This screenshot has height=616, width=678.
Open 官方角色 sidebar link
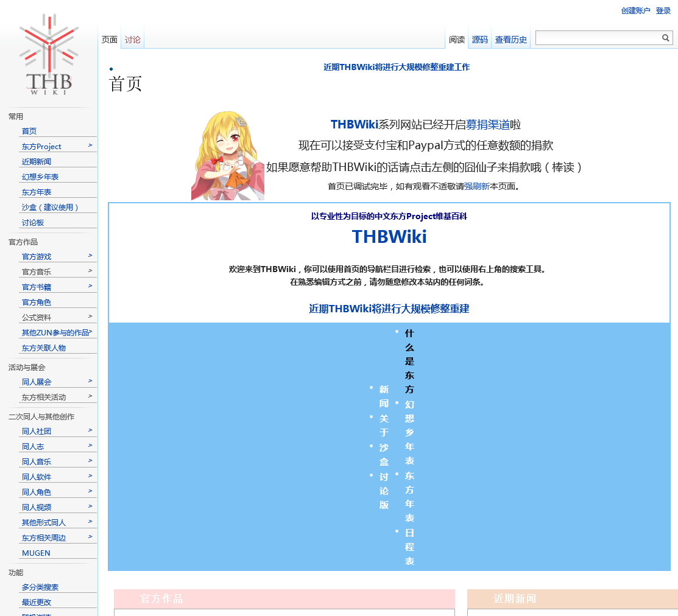tap(37, 303)
